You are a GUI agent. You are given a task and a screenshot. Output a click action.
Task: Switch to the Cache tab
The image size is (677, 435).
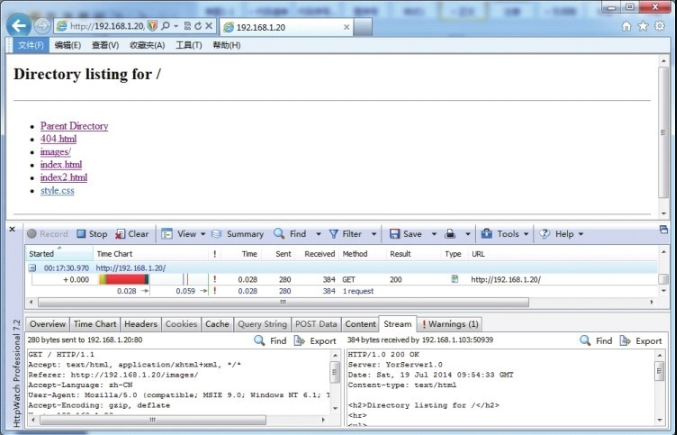217,324
